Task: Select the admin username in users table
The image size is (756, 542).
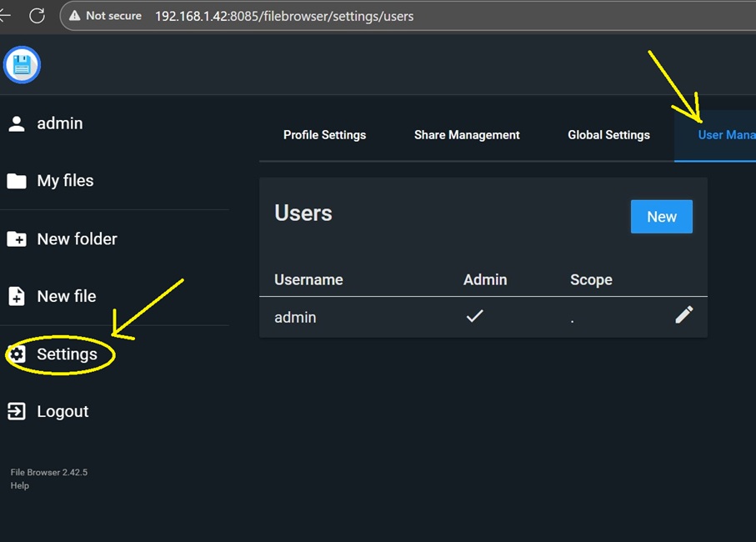Action: (295, 318)
